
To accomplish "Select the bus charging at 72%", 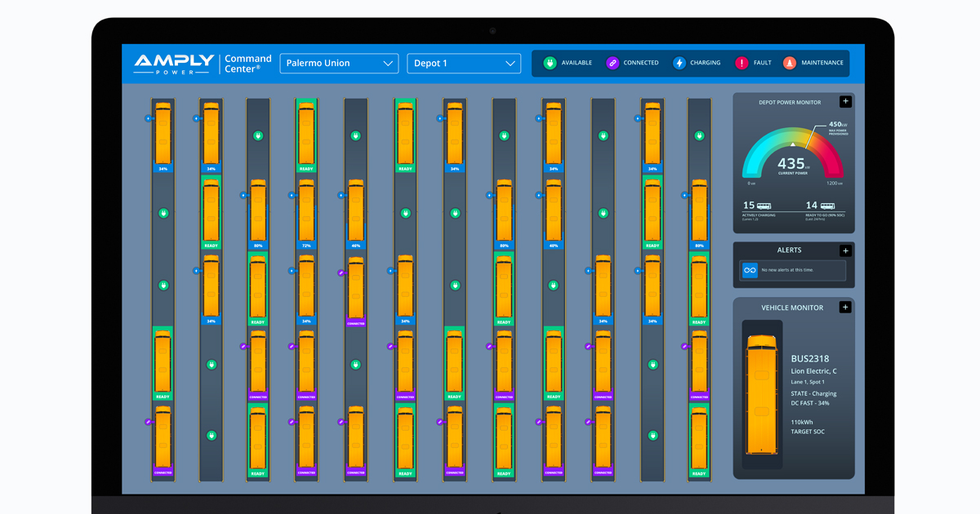I will pos(306,210).
